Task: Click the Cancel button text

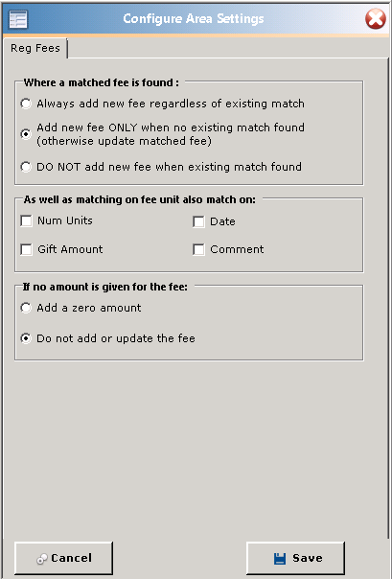Action: 71,558
